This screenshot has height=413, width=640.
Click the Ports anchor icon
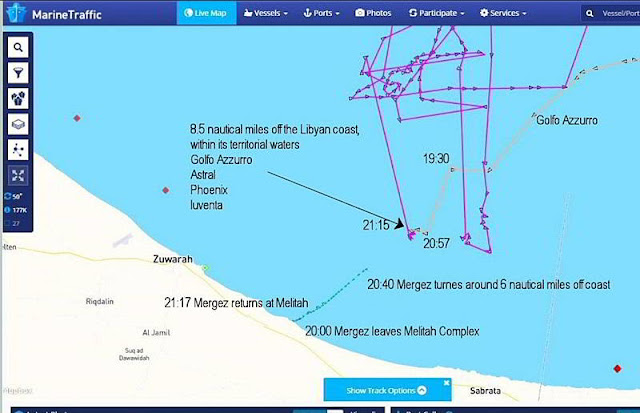308,13
